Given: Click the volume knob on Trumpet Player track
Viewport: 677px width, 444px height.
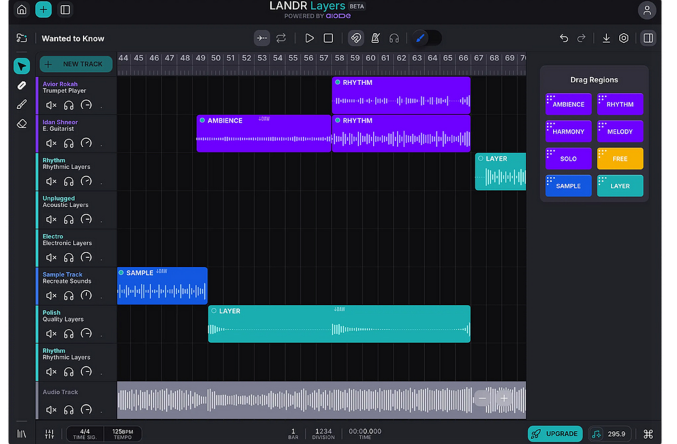Looking at the screenshot, I should [x=86, y=105].
